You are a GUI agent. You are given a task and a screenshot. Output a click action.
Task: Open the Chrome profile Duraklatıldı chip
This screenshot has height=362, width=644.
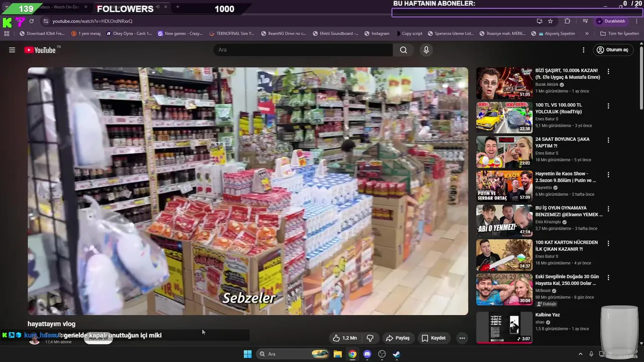610,21
